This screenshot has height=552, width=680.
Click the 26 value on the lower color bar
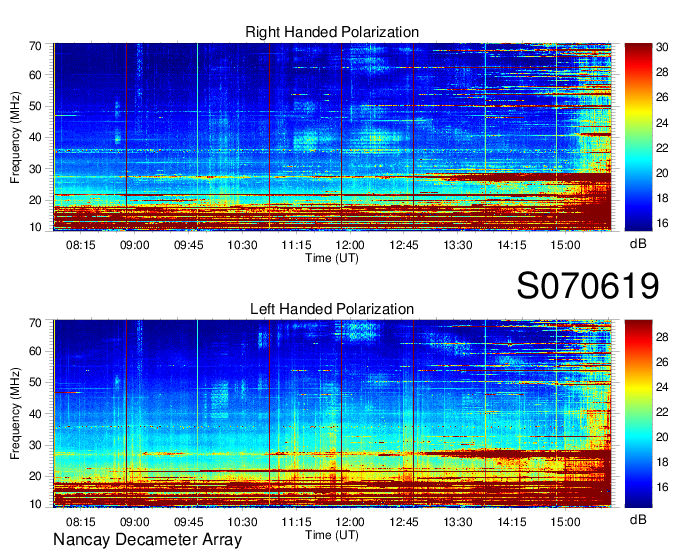tap(662, 362)
